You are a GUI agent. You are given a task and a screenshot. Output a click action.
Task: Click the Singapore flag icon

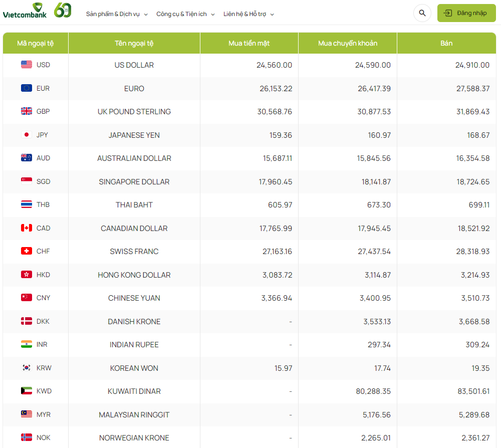coord(27,181)
